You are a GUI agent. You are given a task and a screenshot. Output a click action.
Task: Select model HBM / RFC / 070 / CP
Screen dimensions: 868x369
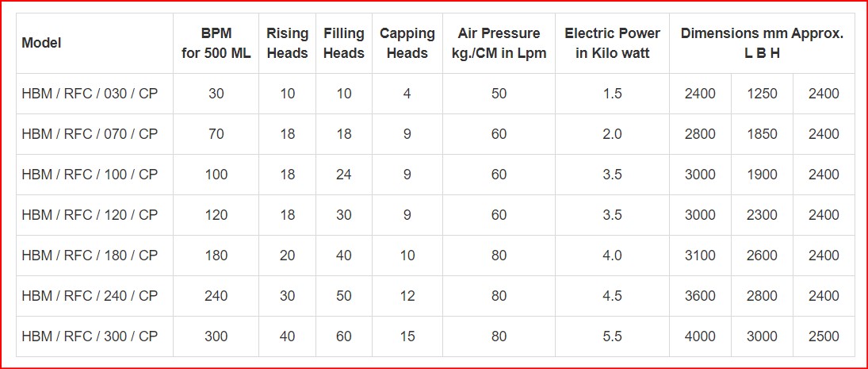90,134
